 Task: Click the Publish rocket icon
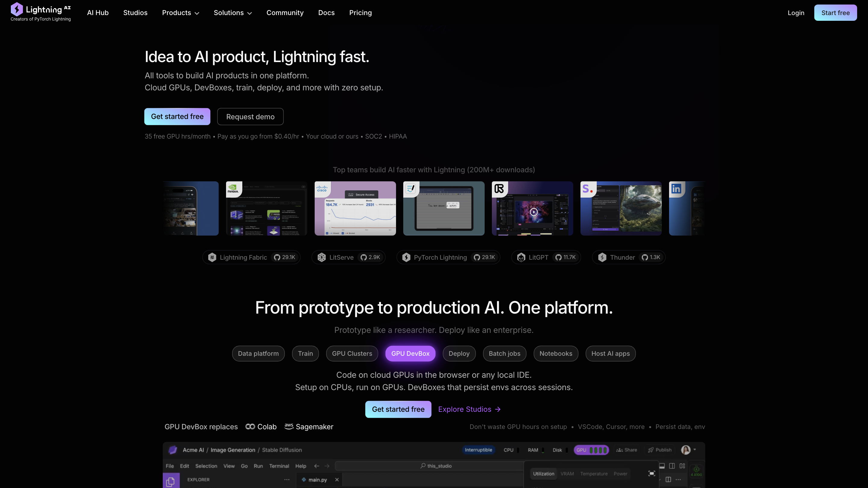pos(651,450)
